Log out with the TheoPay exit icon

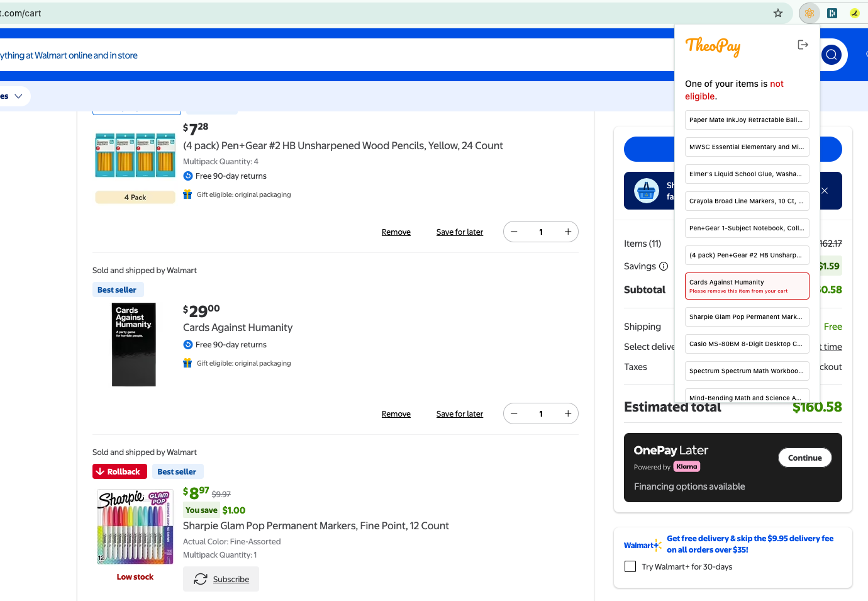point(803,45)
